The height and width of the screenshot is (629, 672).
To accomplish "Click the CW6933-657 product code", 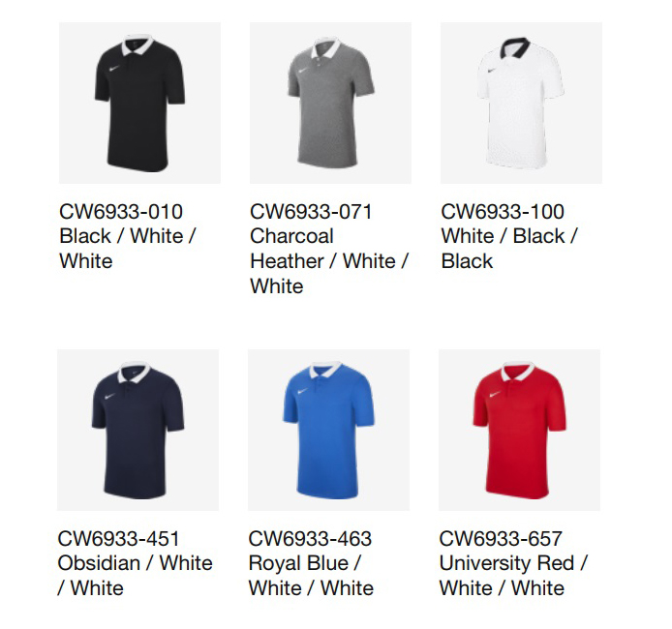I will point(501,539).
